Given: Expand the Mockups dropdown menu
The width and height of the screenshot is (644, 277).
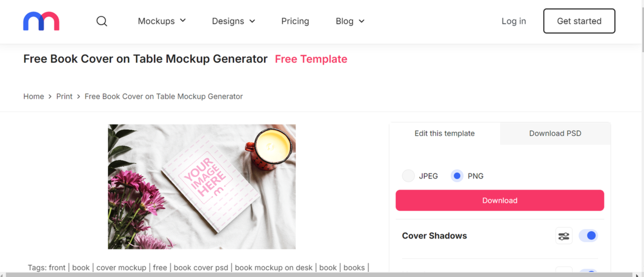Looking at the screenshot, I should tap(162, 21).
